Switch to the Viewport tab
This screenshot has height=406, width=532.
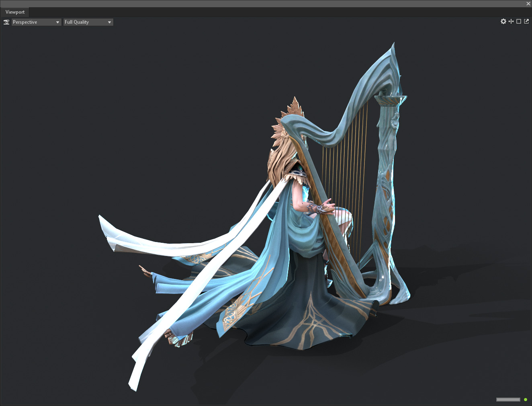point(15,12)
